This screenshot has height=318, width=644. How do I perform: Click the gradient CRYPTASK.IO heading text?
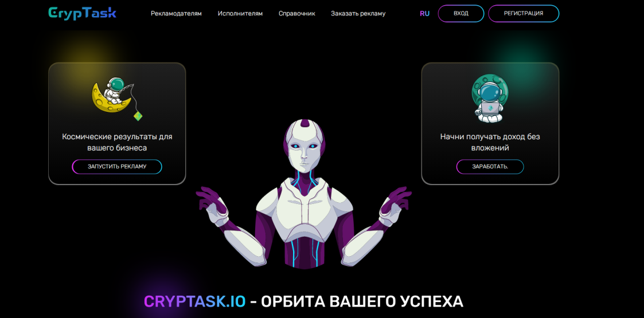pos(194,301)
